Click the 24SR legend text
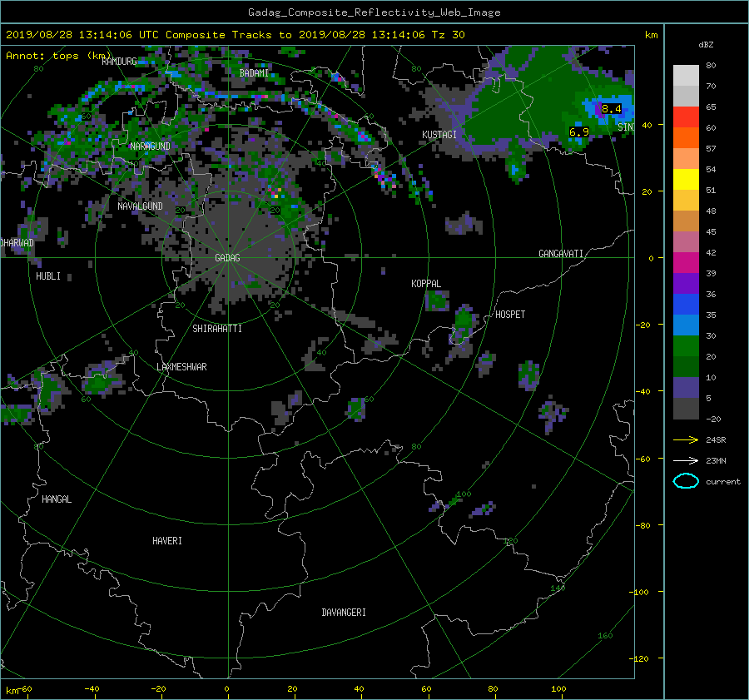Screen dimensions: 749x700 [x=716, y=440]
